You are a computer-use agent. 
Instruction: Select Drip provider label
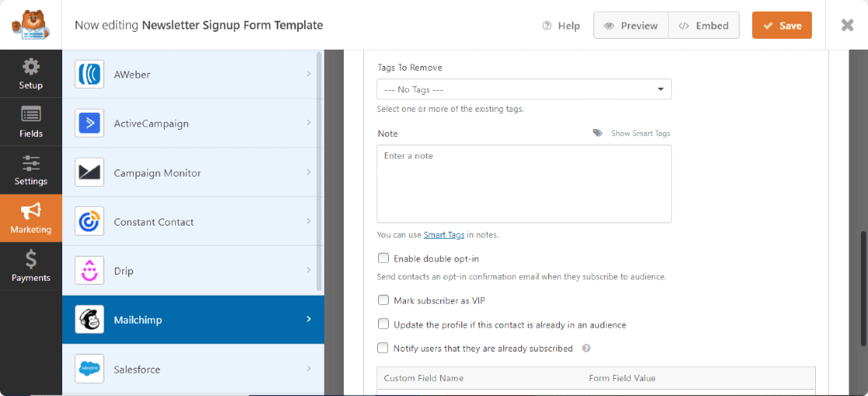124,272
